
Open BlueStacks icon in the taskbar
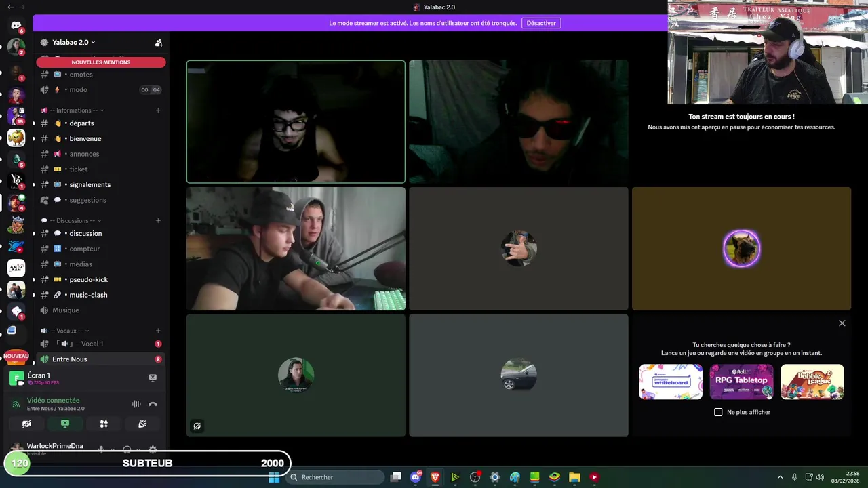click(555, 477)
